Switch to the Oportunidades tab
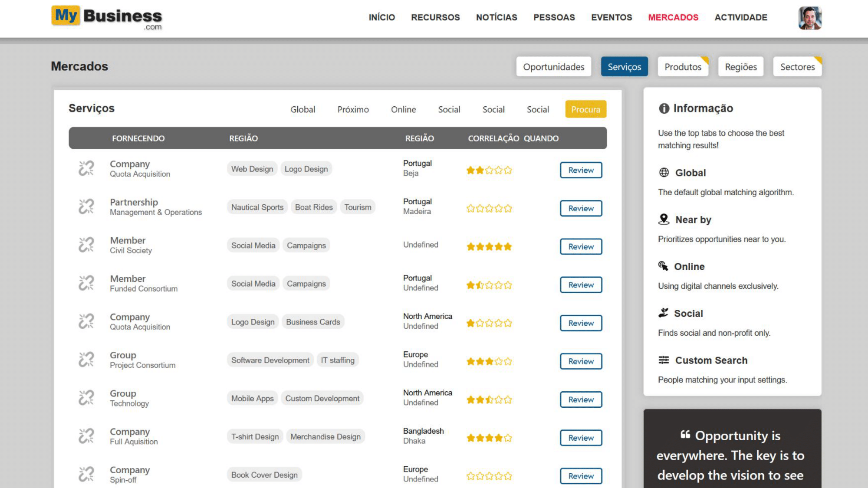The height and width of the screenshot is (488, 868). pos(553,67)
